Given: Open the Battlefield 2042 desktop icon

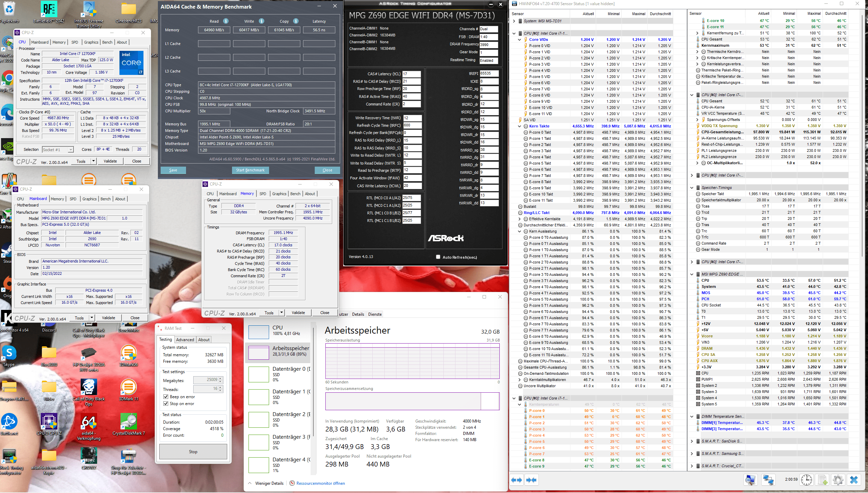Looking at the screenshot, I should pos(49,12).
